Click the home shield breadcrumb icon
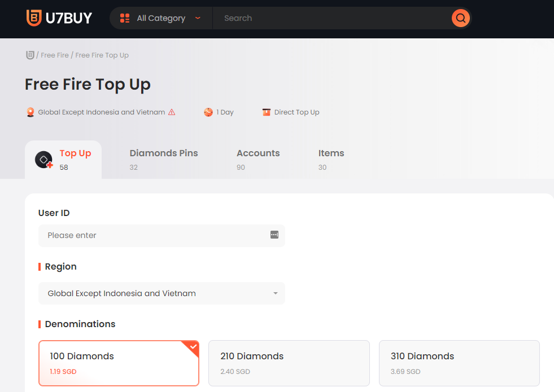This screenshot has height=392, width=554. pos(30,55)
